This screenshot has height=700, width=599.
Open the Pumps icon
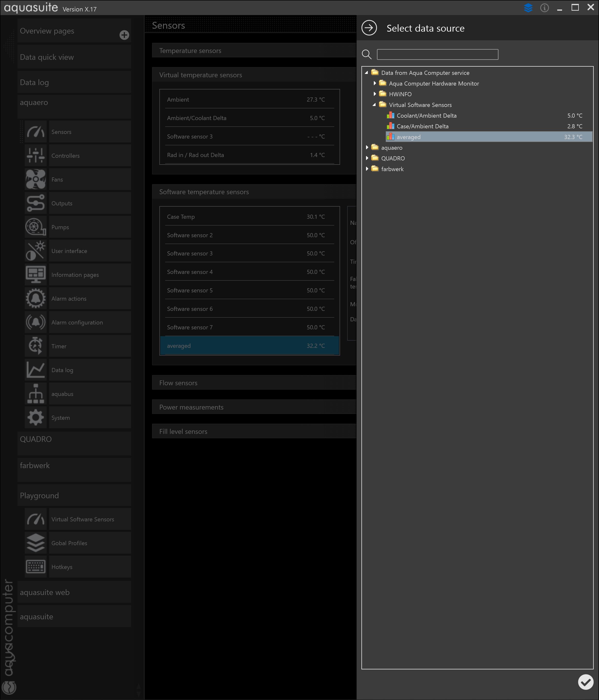35,227
